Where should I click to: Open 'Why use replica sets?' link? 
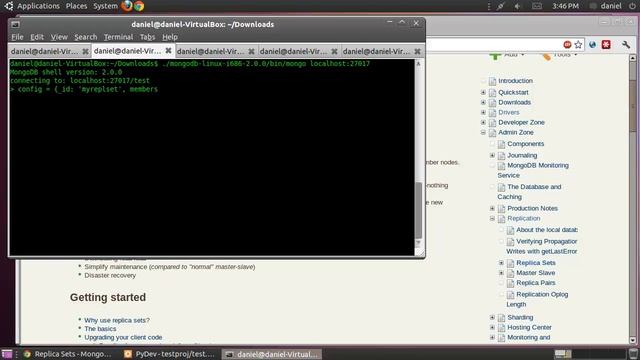point(117,320)
